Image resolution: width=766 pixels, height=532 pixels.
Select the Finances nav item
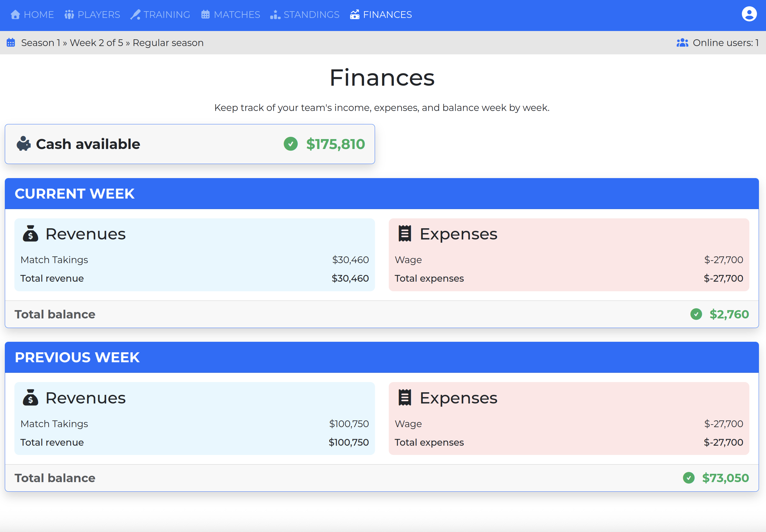point(381,15)
